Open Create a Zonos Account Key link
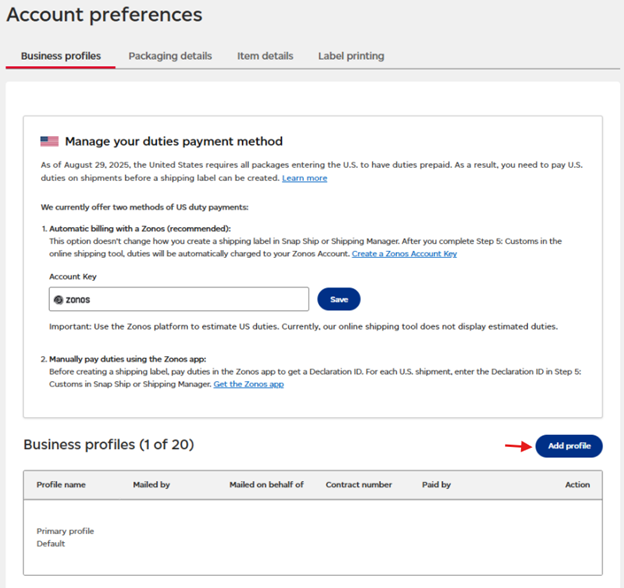 click(404, 254)
